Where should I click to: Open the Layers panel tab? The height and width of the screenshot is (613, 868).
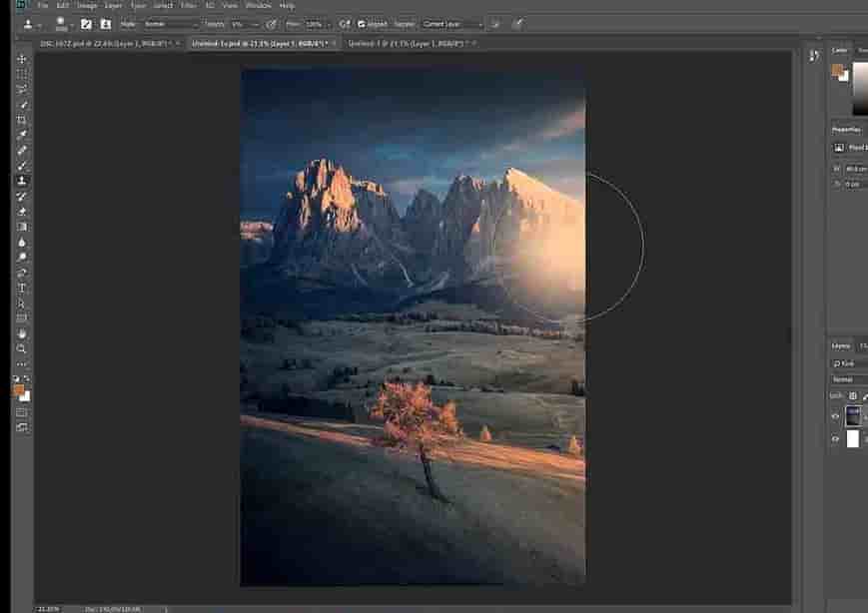[842, 345]
